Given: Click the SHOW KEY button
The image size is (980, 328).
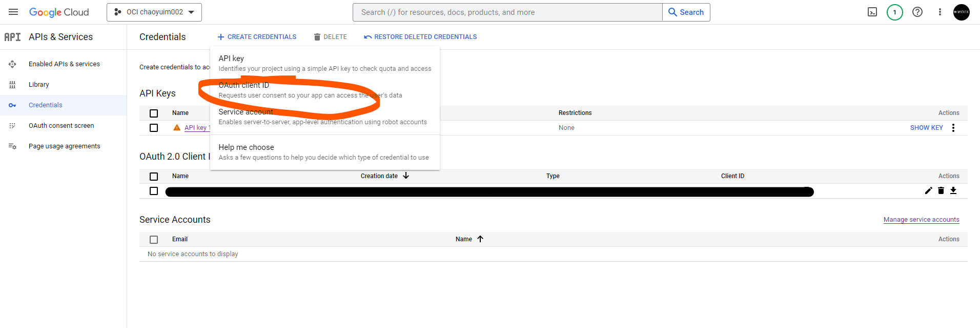Looking at the screenshot, I should point(926,128).
